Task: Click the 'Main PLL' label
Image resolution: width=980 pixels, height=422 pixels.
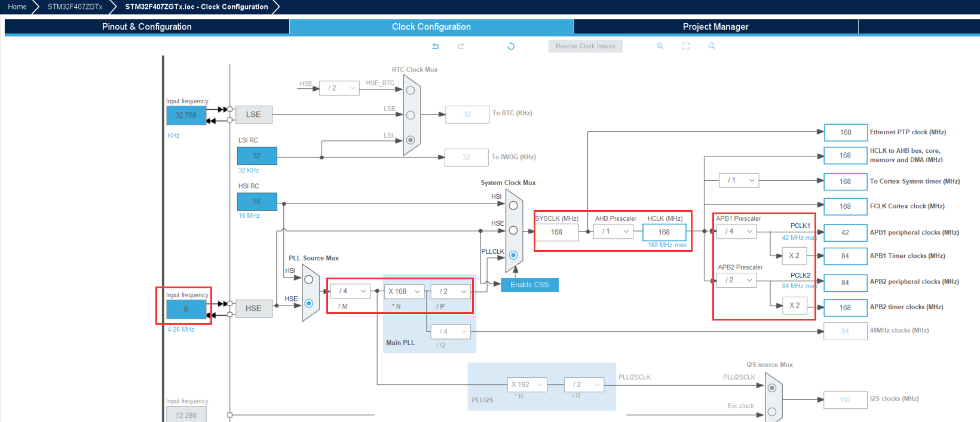Action: point(400,343)
